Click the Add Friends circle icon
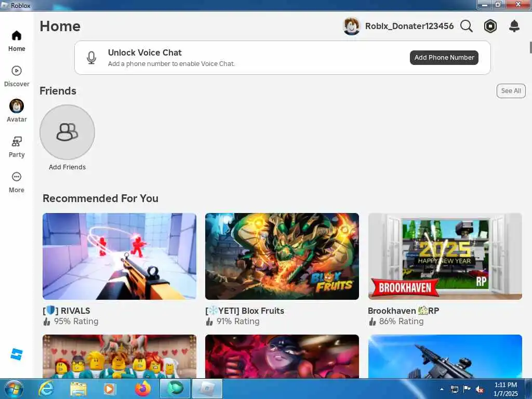 click(67, 132)
